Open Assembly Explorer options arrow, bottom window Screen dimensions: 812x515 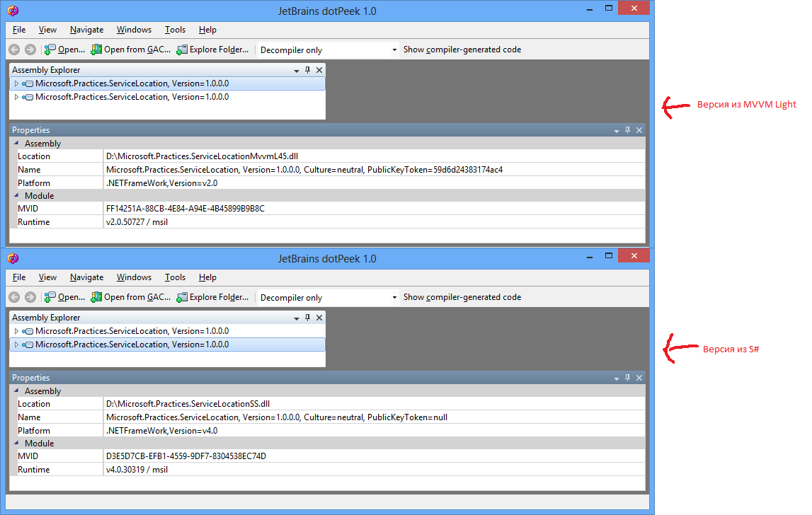[296, 318]
